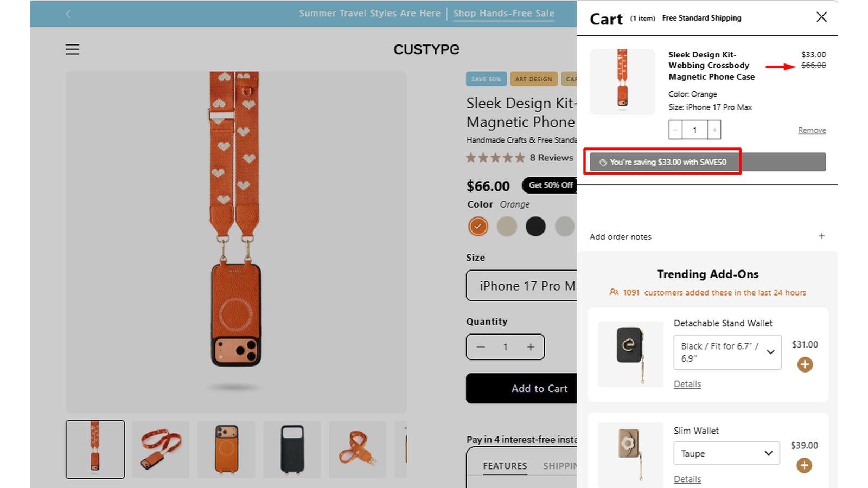
Task: Click the Trending Add-Ons heading
Action: pos(707,274)
